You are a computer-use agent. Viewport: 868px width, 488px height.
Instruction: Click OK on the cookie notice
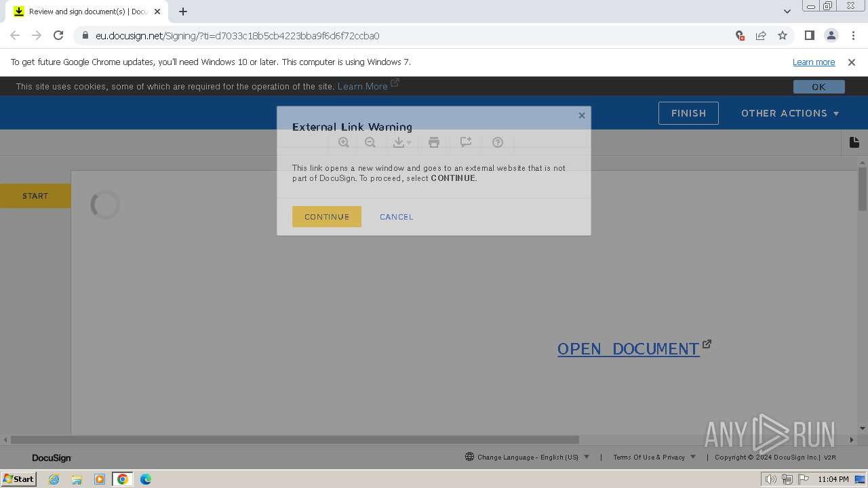(x=819, y=87)
